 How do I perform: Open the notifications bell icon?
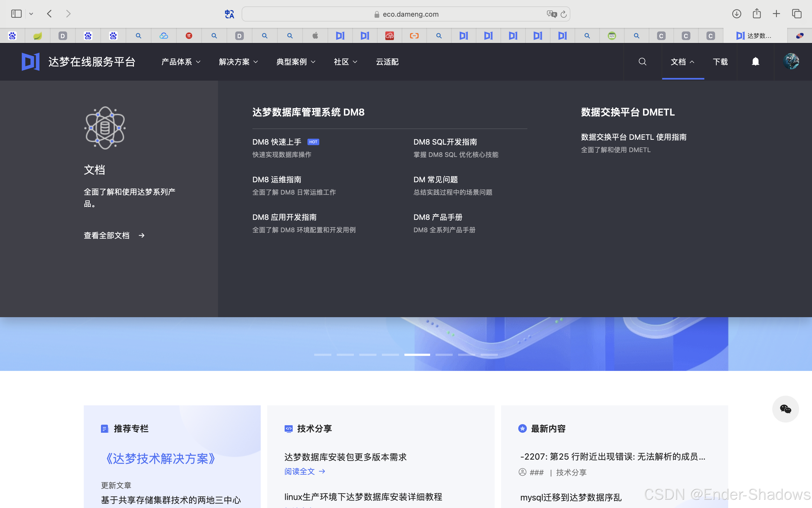(x=755, y=62)
